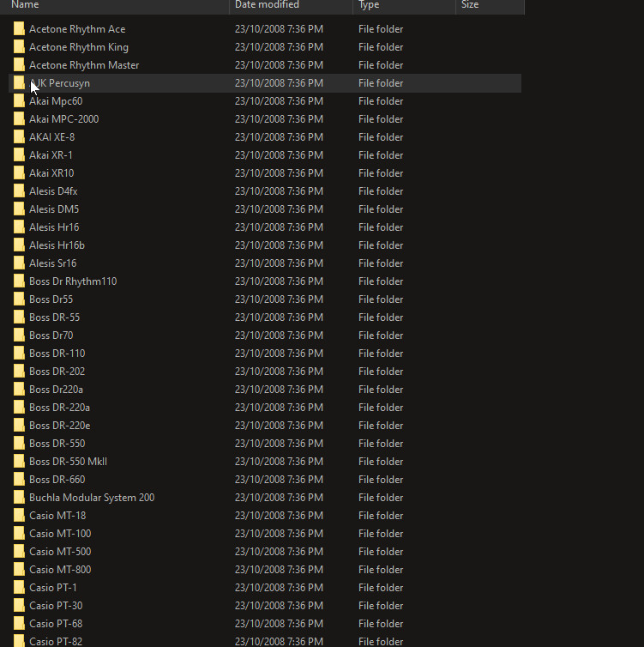Select the Casio PT-1 folder name
644x647 pixels.
tap(53, 588)
